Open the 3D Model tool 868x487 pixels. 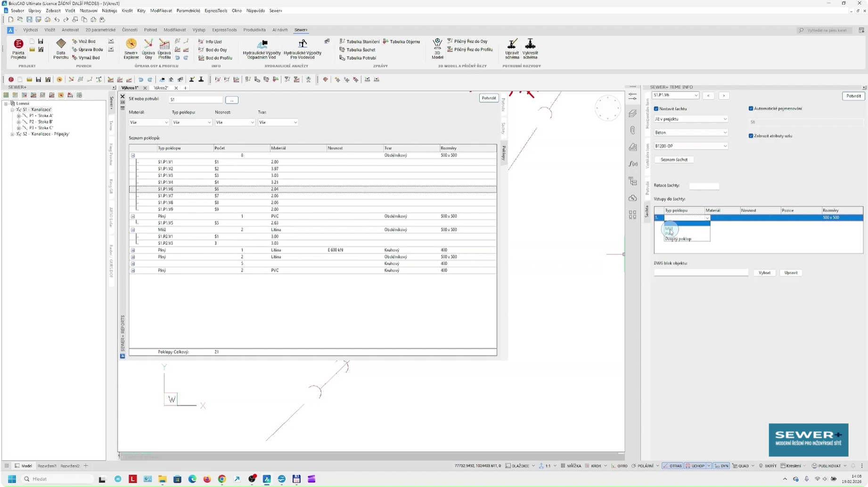(x=437, y=49)
